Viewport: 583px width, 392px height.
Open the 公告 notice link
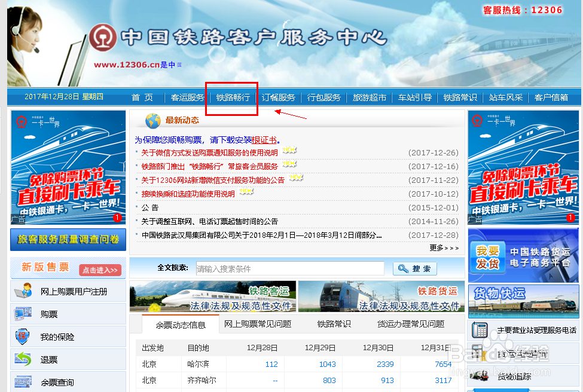[150, 208]
